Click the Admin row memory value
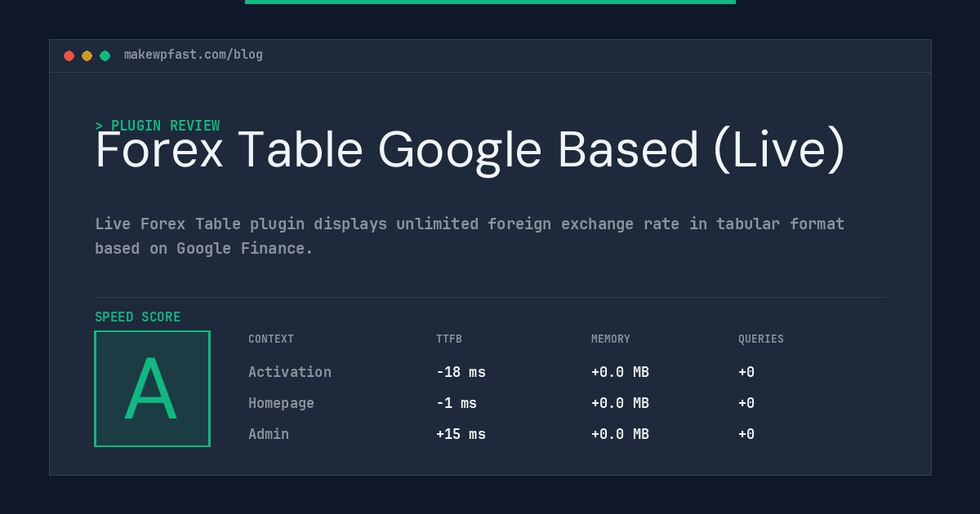 tap(620, 434)
